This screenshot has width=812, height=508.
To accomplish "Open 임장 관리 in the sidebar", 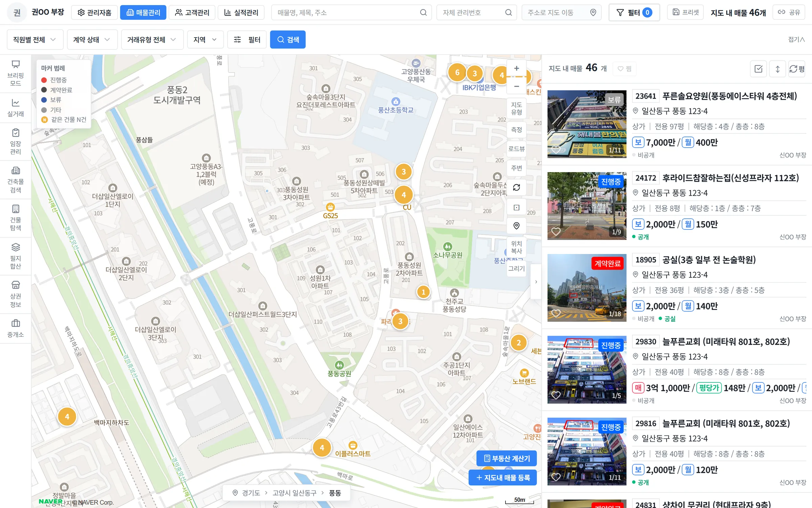I will 16,142.
